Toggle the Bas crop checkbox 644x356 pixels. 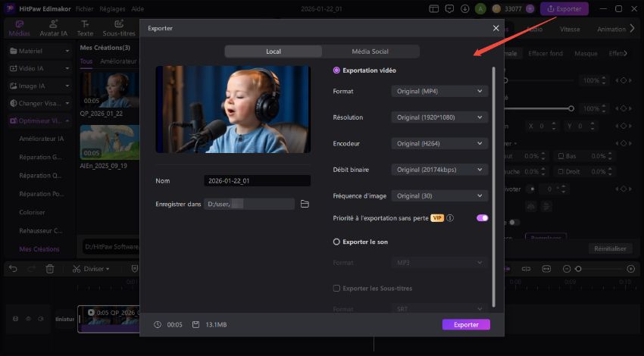(561, 156)
